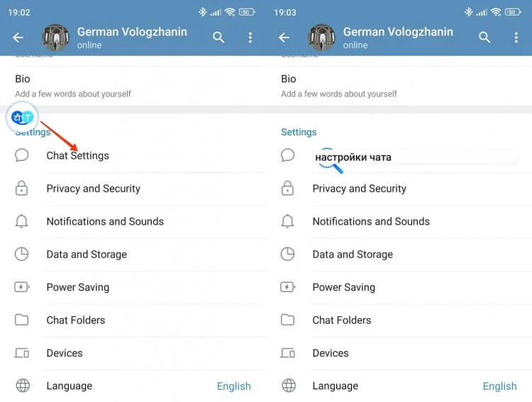The height and width of the screenshot is (402, 532).
Task: Click magnifier icon over translated chat text
Action: [x=330, y=160]
